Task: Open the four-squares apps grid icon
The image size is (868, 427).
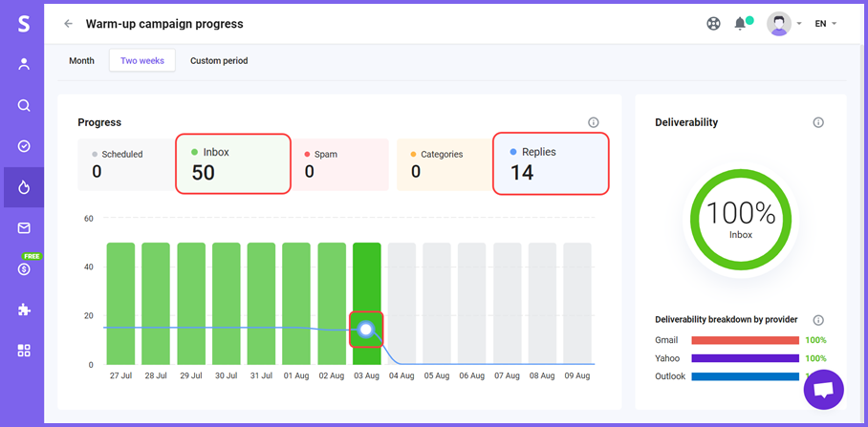Action: [23, 351]
